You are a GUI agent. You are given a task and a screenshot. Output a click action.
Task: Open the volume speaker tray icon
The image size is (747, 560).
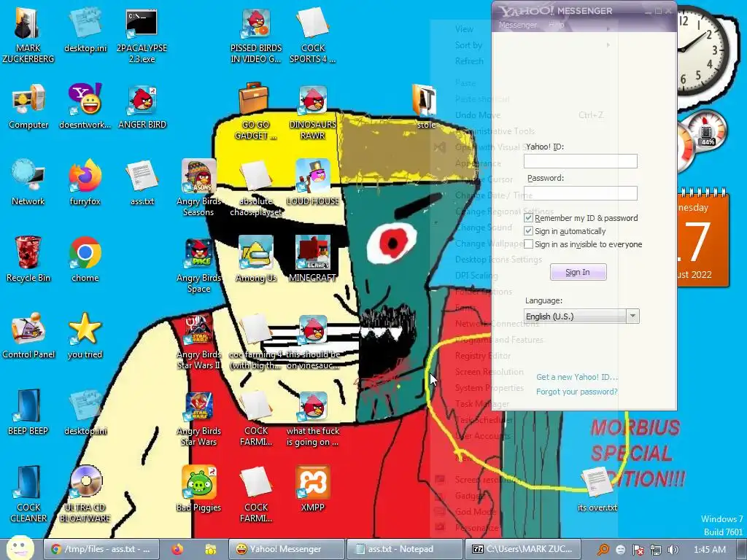coord(673,550)
